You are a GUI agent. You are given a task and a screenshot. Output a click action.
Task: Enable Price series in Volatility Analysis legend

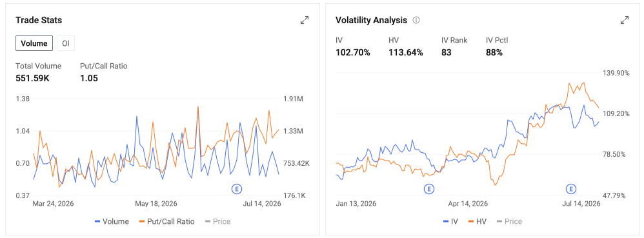pos(509,222)
